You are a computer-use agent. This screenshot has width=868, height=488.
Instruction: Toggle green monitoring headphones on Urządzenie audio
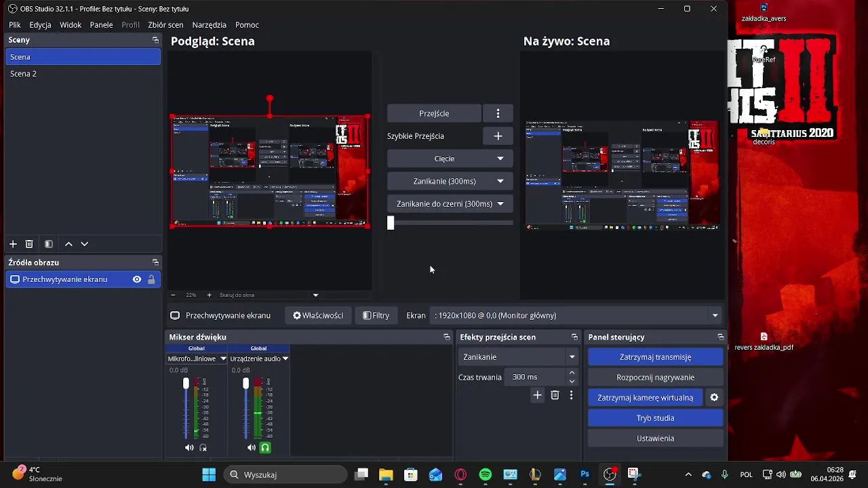coord(265,447)
